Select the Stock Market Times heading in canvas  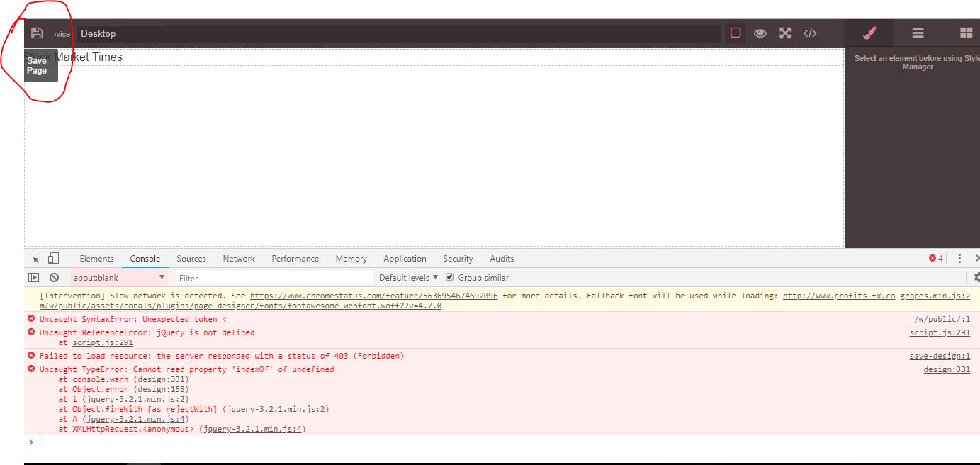coord(74,57)
